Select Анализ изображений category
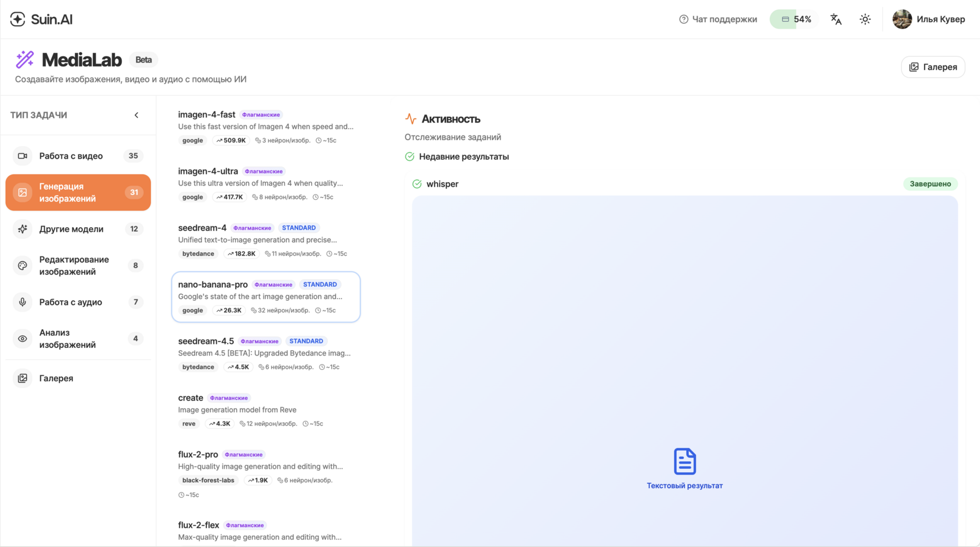 click(x=78, y=339)
